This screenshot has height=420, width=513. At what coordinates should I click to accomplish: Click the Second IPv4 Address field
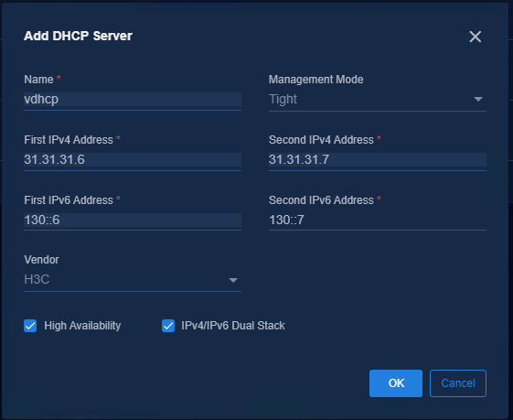[378, 160]
